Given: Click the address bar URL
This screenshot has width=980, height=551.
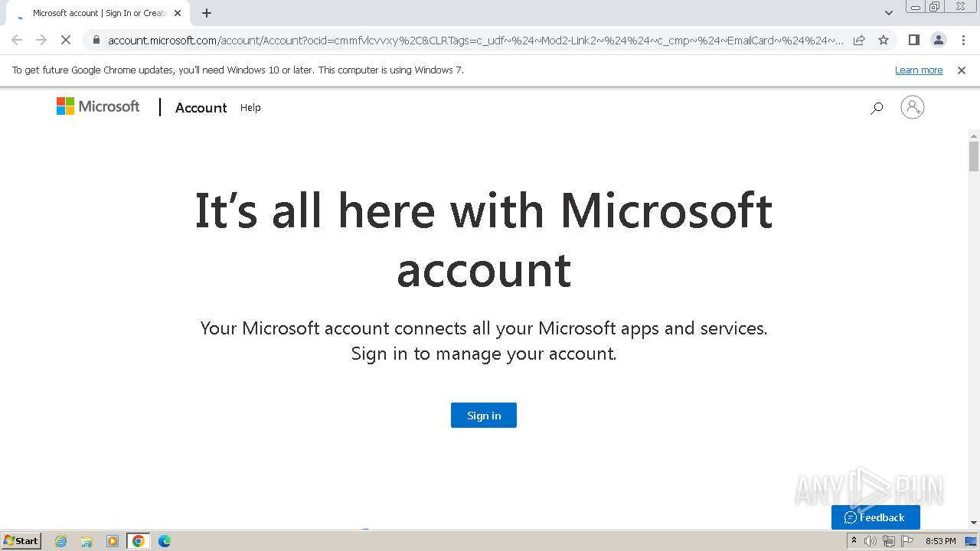Looking at the screenshot, I should (475, 40).
